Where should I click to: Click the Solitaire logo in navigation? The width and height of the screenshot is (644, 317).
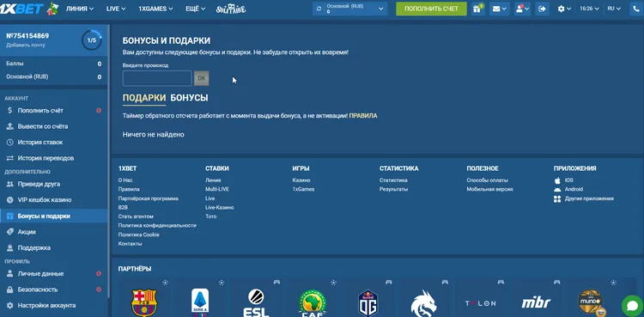(231, 9)
